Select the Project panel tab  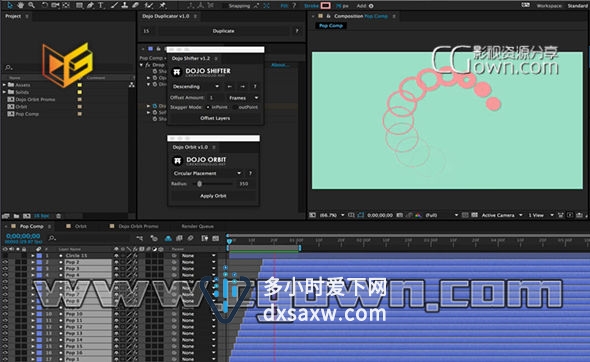click(x=13, y=16)
